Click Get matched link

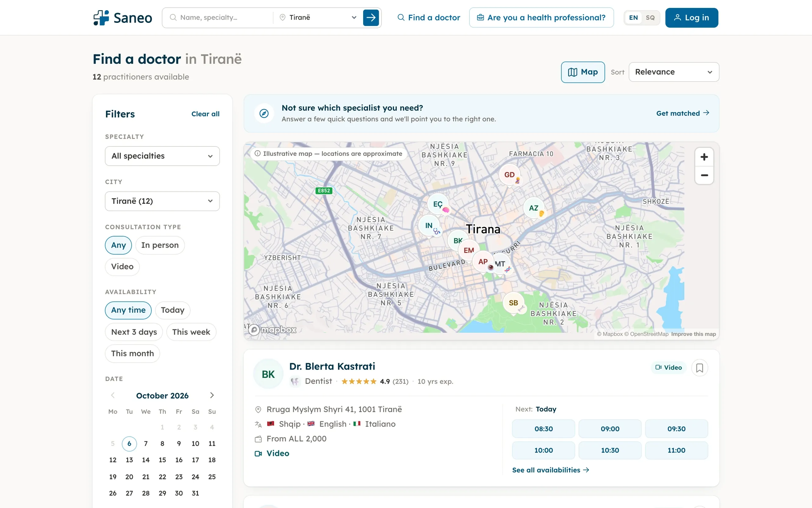click(x=683, y=113)
